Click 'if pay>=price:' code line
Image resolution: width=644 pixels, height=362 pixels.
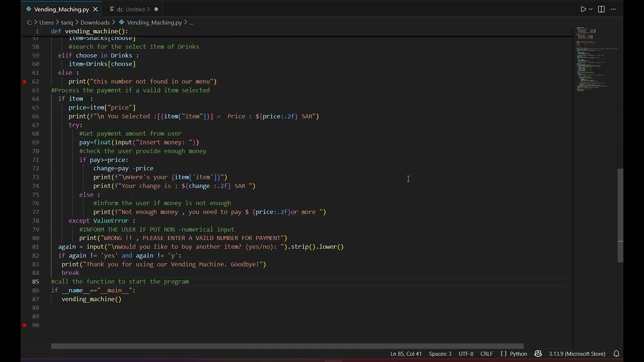coord(104,160)
